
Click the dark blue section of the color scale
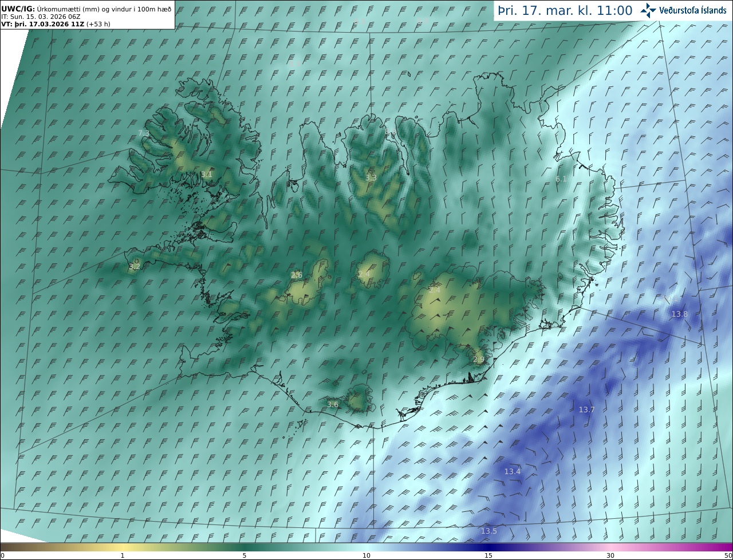point(488,547)
